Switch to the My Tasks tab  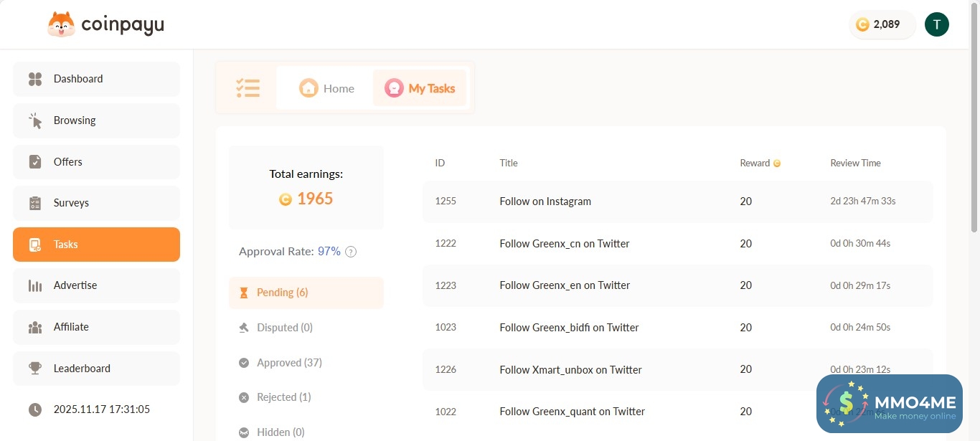coord(420,87)
